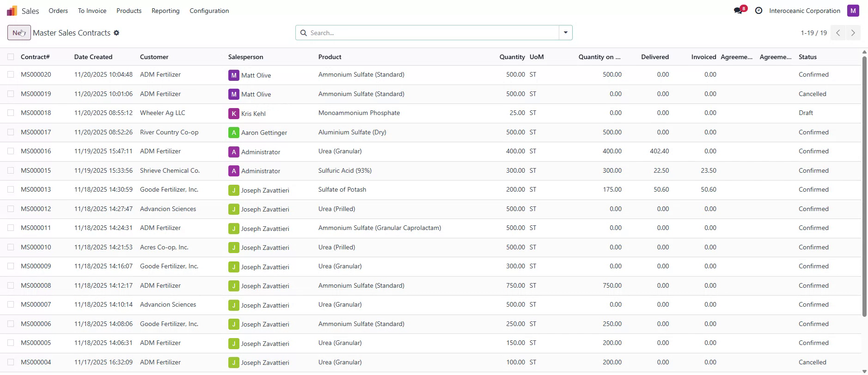Click the 1-19 / 19 pager counter
The image size is (868, 375).
813,33
